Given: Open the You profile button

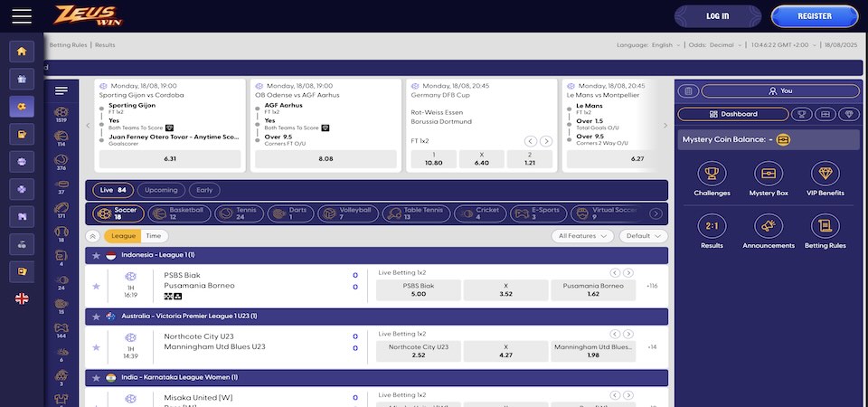Looking at the screenshot, I should (780, 90).
